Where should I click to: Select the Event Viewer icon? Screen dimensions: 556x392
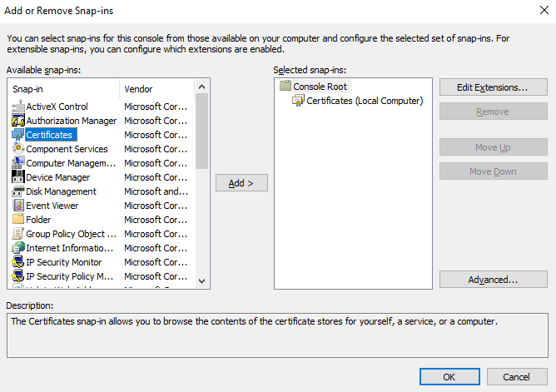click(19, 206)
